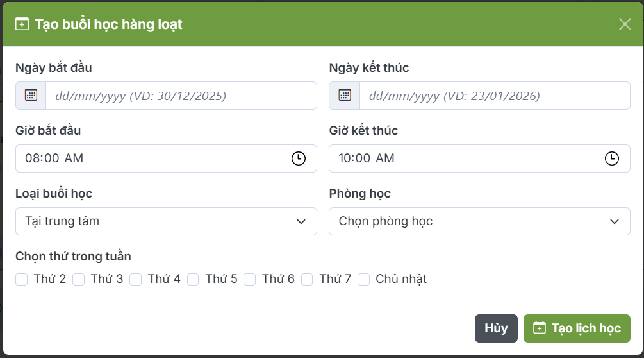
Task: Toggle the Thứ 6 checkbox
Action: click(250, 279)
